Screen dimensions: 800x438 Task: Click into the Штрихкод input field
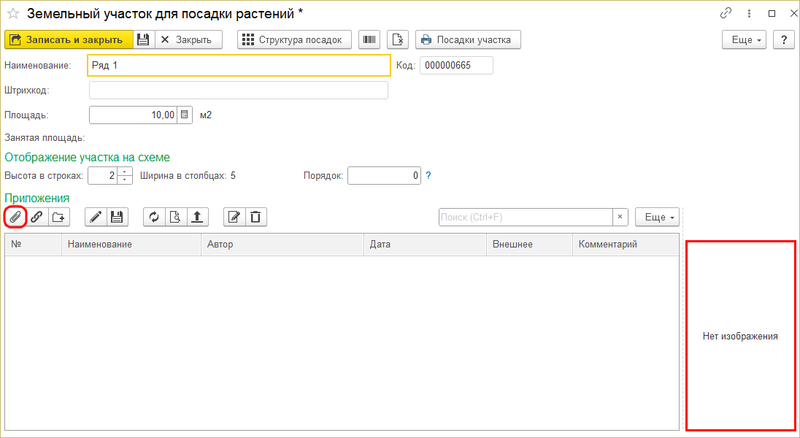point(238,90)
